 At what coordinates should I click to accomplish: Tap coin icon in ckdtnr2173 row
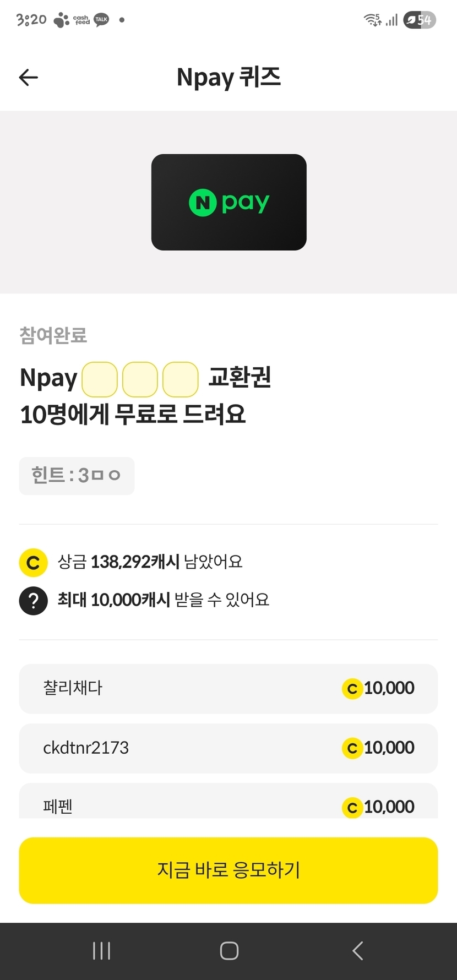point(352,748)
